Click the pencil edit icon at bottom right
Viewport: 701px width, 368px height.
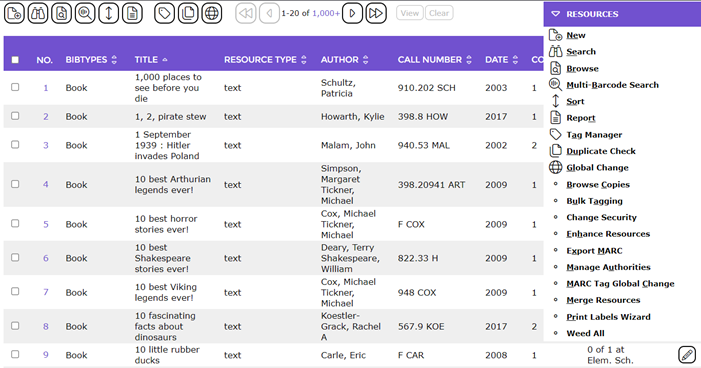click(687, 355)
